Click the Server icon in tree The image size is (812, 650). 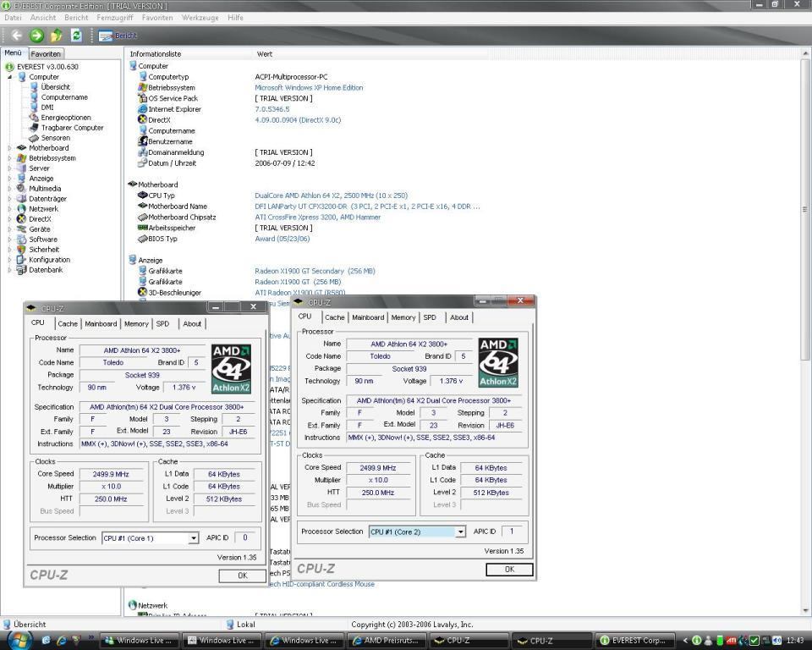[21, 168]
